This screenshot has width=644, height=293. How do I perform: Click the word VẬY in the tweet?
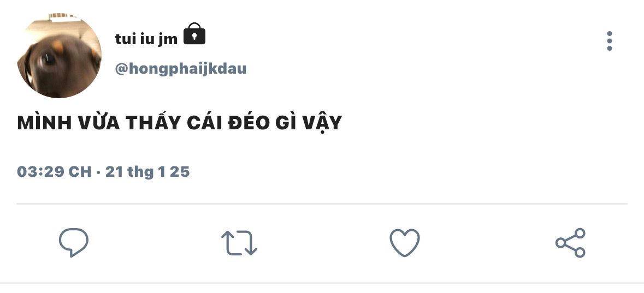click(322, 123)
